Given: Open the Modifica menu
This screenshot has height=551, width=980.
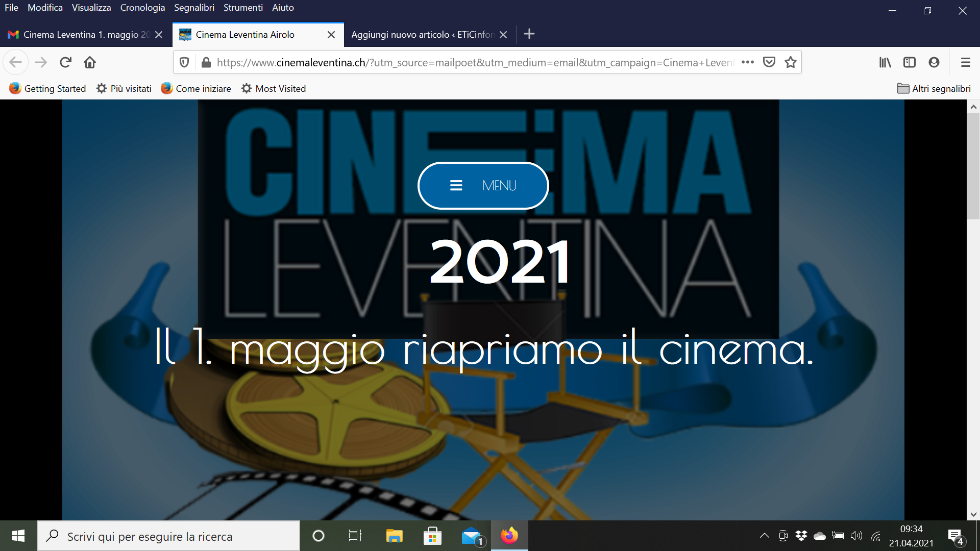Looking at the screenshot, I should (x=45, y=8).
